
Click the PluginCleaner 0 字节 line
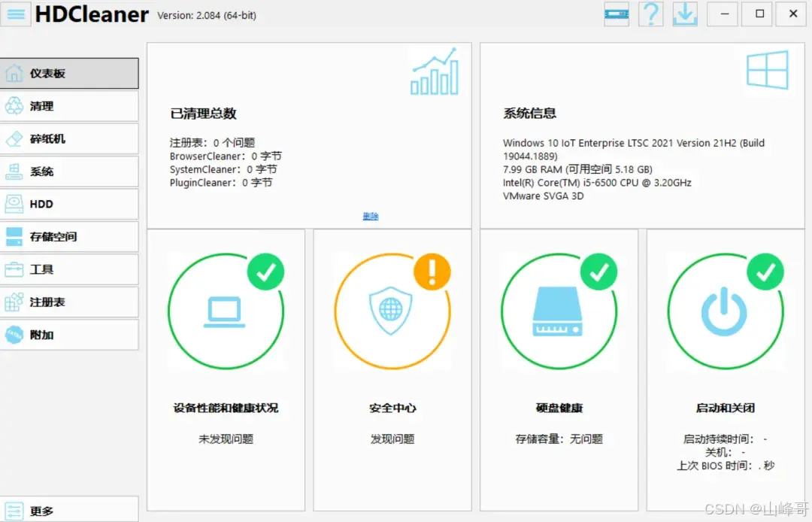coord(221,182)
